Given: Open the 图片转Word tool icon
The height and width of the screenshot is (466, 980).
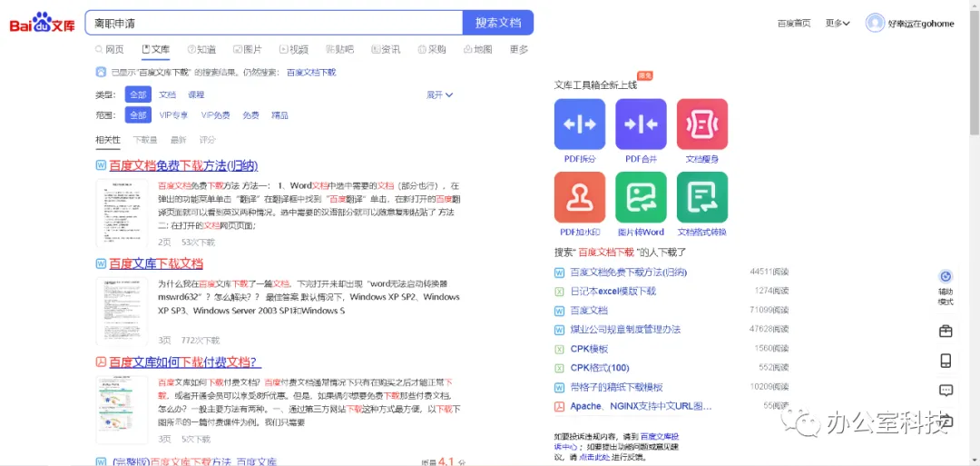Looking at the screenshot, I should tap(641, 197).
